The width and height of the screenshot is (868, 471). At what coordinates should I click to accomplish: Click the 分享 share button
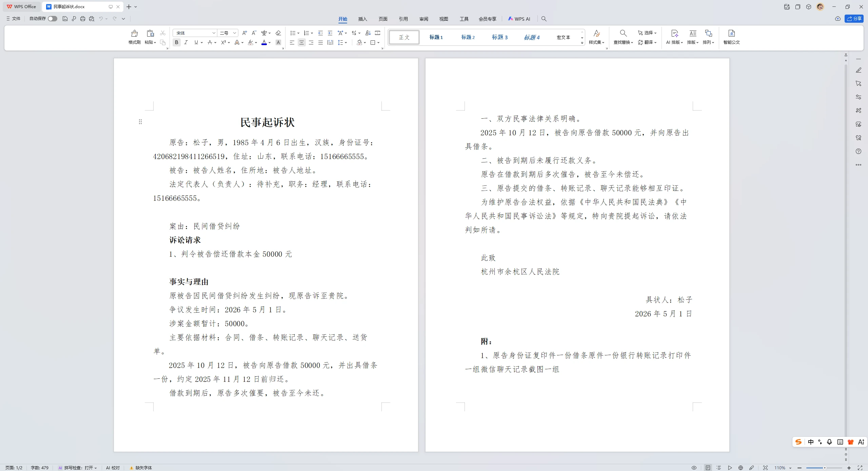[854, 19]
